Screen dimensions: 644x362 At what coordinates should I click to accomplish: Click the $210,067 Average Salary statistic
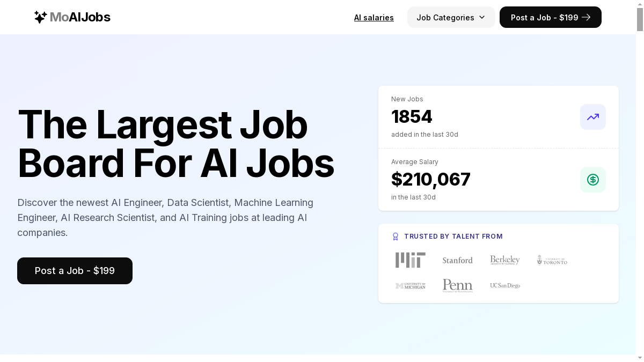[x=430, y=180]
